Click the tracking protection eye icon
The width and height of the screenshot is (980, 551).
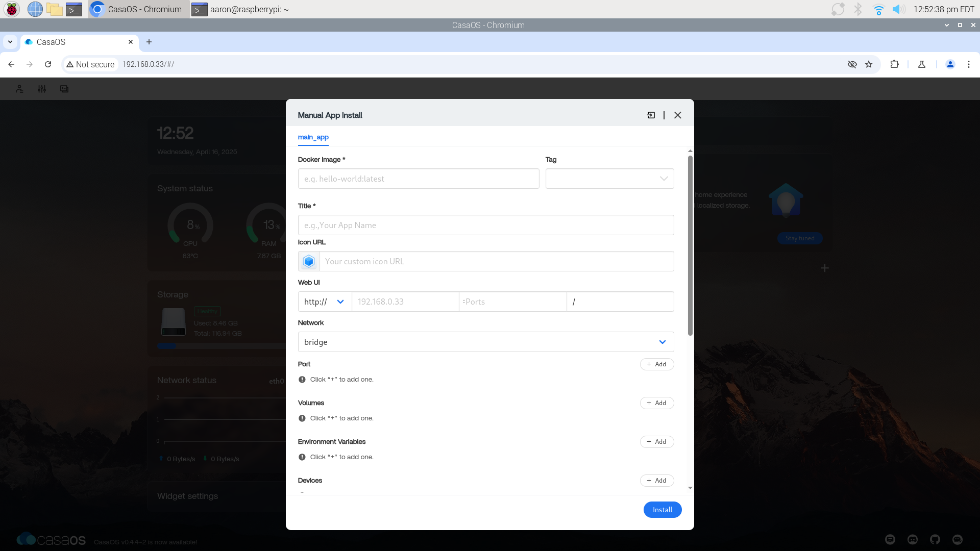(x=852, y=64)
